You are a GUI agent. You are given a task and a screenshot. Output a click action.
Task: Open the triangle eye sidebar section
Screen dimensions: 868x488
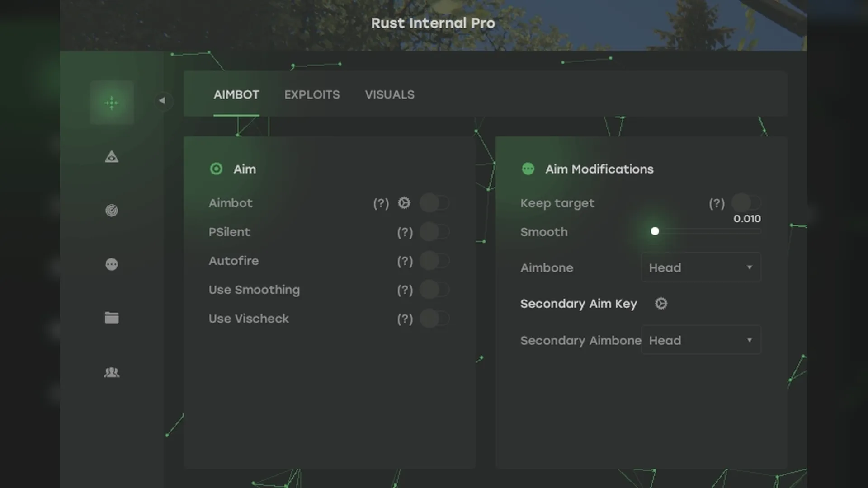click(112, 157)
